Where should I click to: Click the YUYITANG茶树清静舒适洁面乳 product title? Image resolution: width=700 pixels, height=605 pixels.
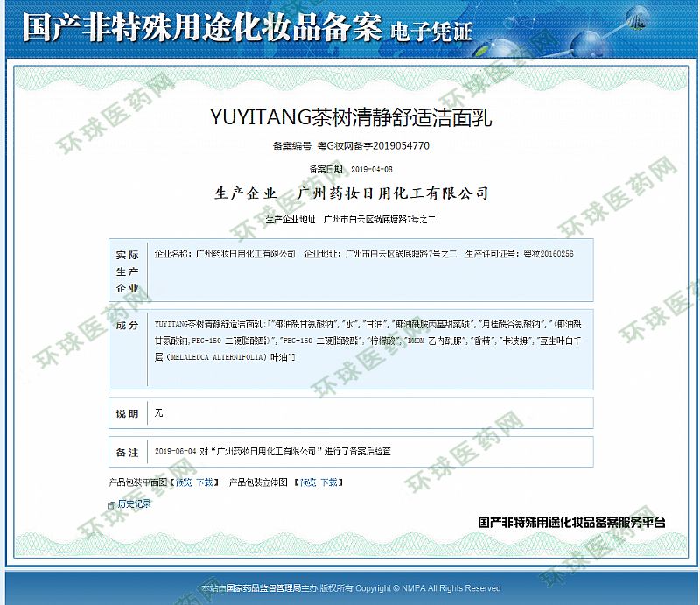pyautogui.click(x=352, y=117)
